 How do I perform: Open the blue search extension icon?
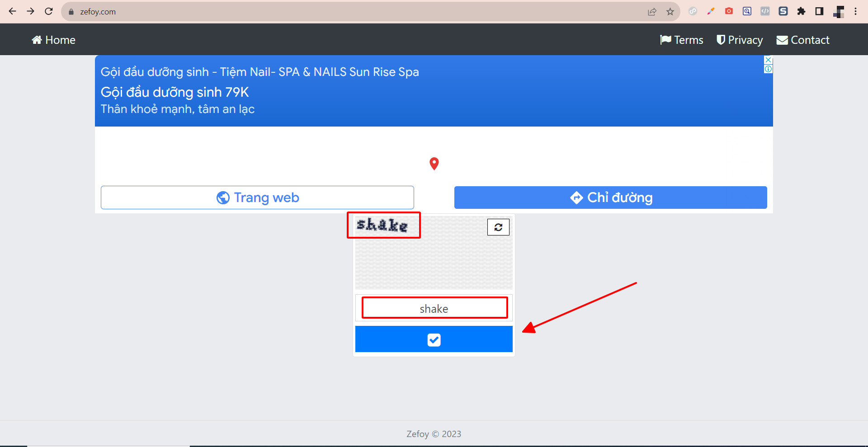point(747,11)
